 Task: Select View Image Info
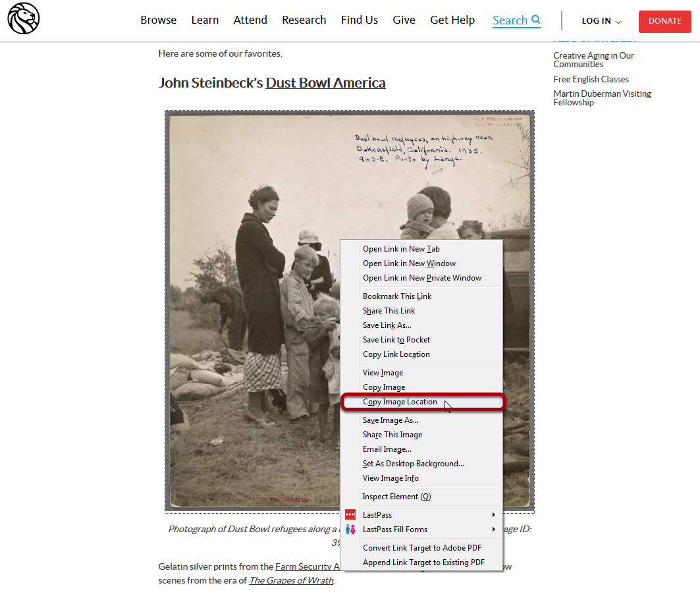click(422, 478)
